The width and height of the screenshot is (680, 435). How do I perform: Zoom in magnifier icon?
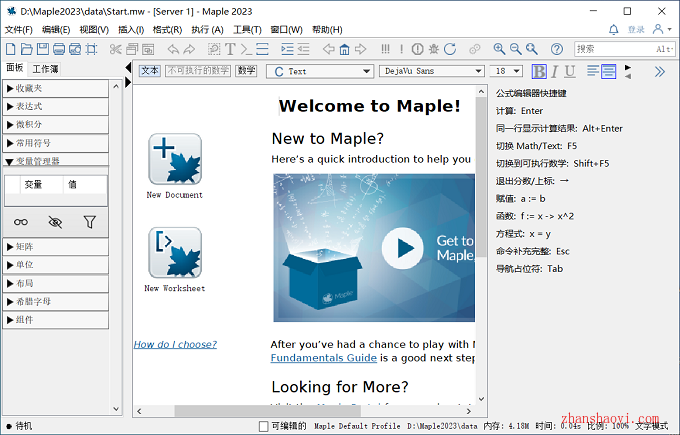pos(499,49)
